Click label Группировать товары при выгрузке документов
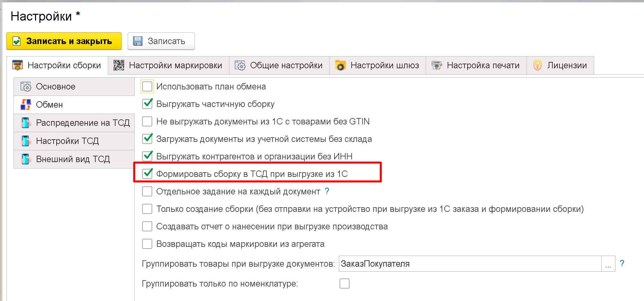The width and height of the screenshot is (644, 301). click(x=238, y=264)
